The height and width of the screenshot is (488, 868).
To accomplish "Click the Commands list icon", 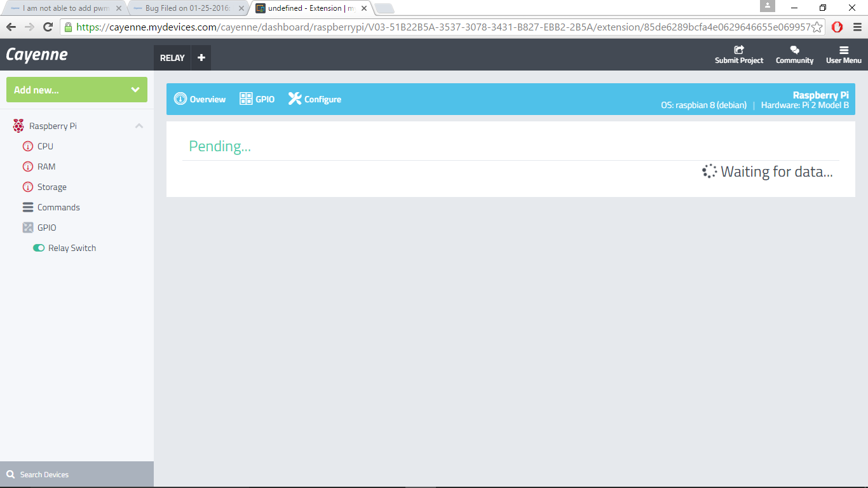I will tap(27, 207).
